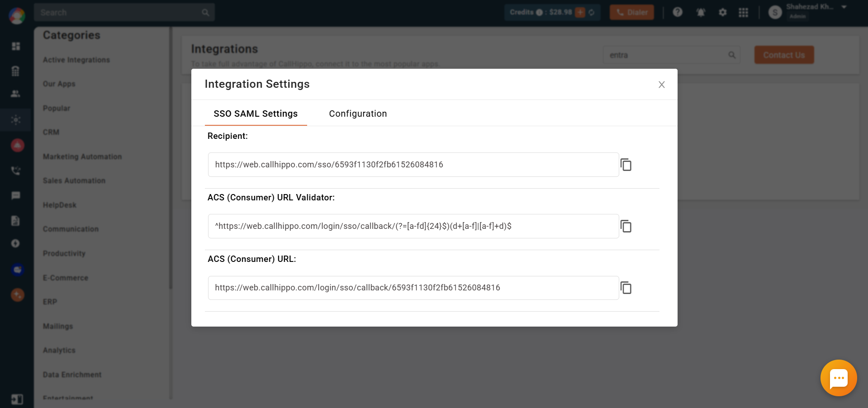Select Data Enrichment category
868x408 pixels.
coord(72,375)
